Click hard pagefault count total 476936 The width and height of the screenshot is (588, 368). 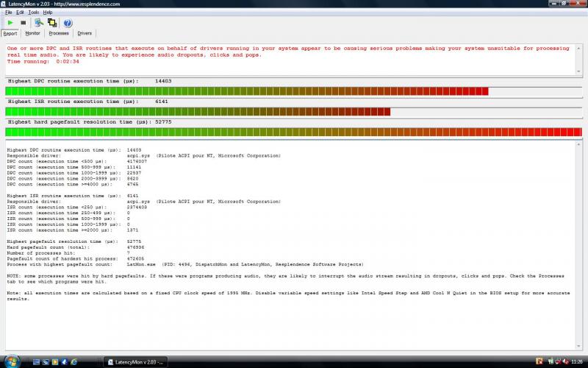tap(136, 247)
